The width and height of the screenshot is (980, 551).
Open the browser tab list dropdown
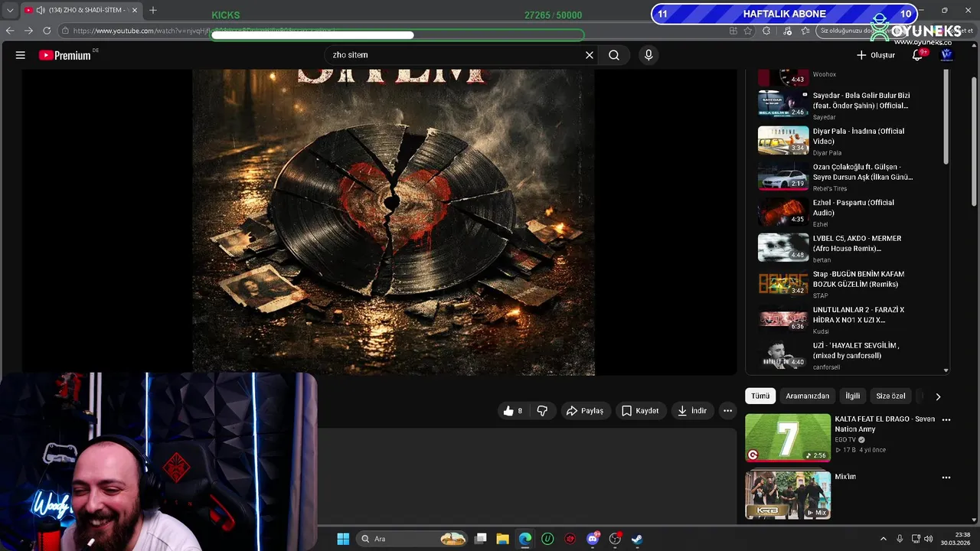click(10, 10)
